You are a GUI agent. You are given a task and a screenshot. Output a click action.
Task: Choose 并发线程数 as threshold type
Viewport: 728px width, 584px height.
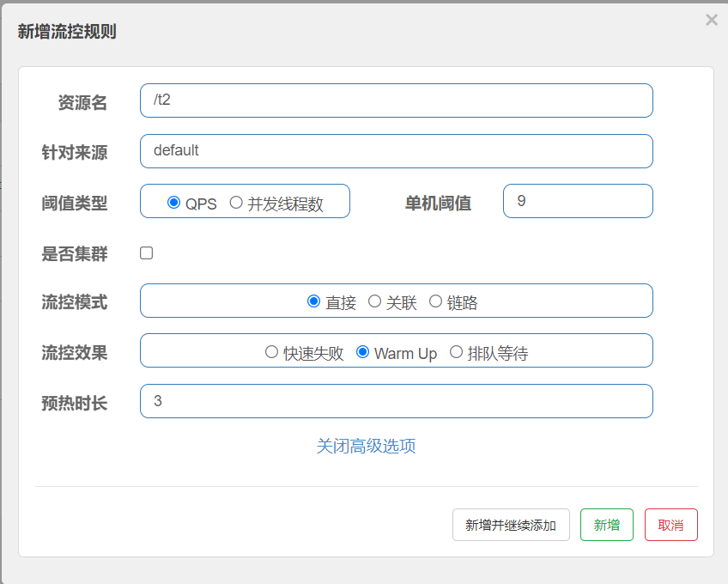236,203
